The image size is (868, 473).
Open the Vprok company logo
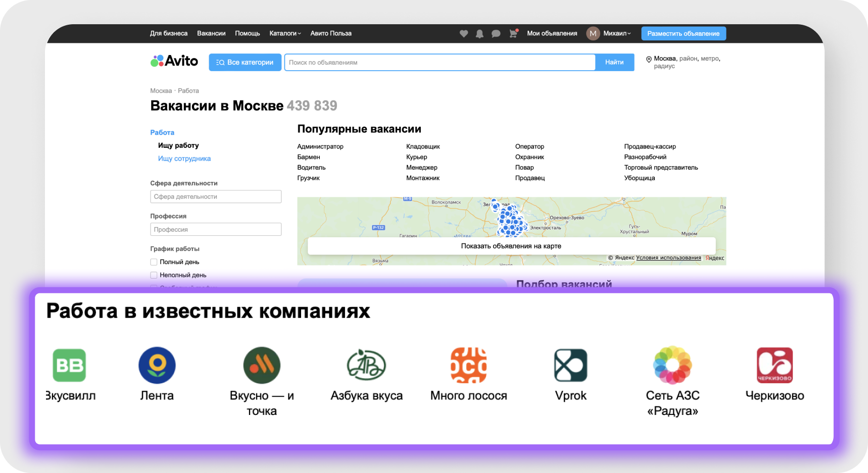[x=571, y=365]
